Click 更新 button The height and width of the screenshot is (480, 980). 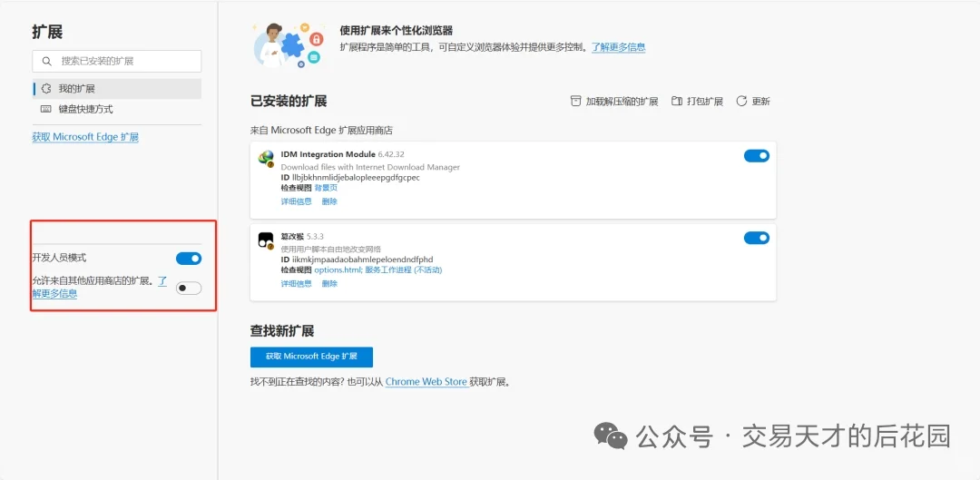753,102
